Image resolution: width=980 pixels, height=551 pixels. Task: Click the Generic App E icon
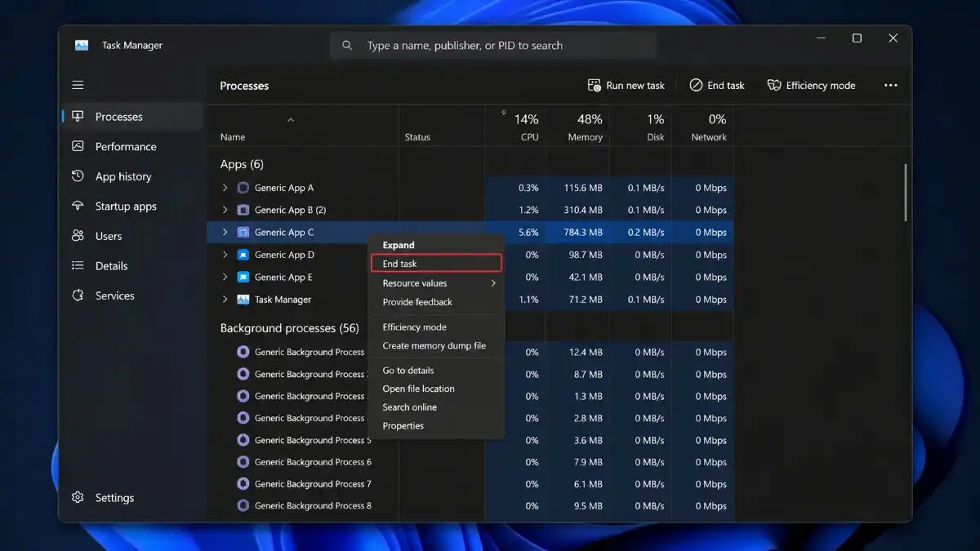243,277
